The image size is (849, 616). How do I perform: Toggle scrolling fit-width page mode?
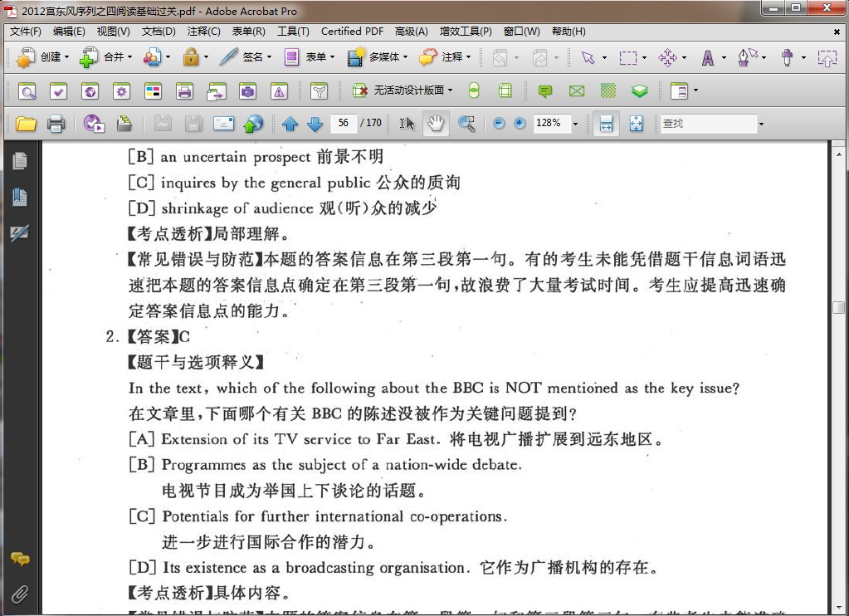coord(606,124)
